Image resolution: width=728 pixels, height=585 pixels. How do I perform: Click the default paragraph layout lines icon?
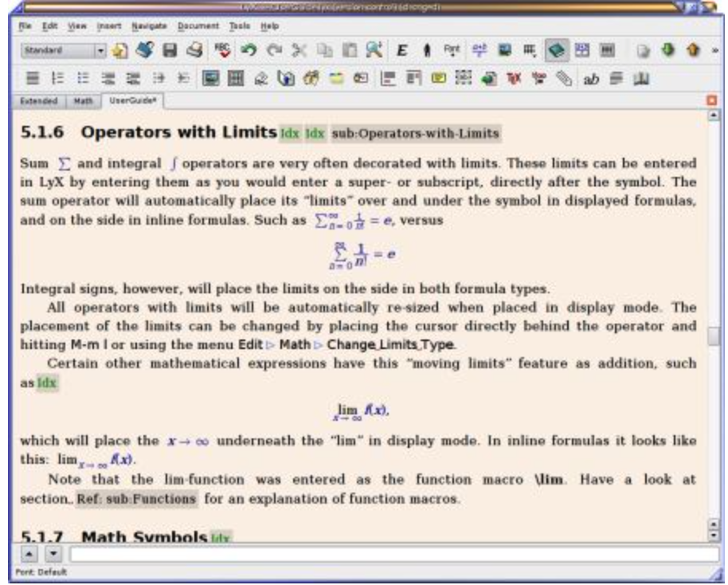(33, 78)
